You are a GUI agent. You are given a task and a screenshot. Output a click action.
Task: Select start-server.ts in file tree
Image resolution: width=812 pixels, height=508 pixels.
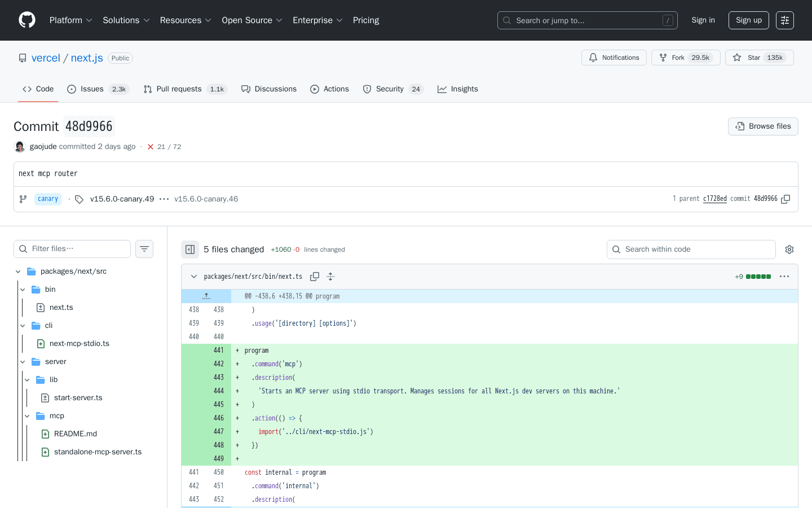click(78, 398)
